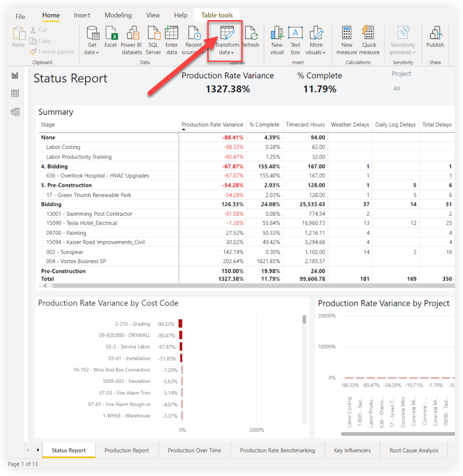Select the 4. Bidding stage row
463x476 pixels.
(246, 166)
